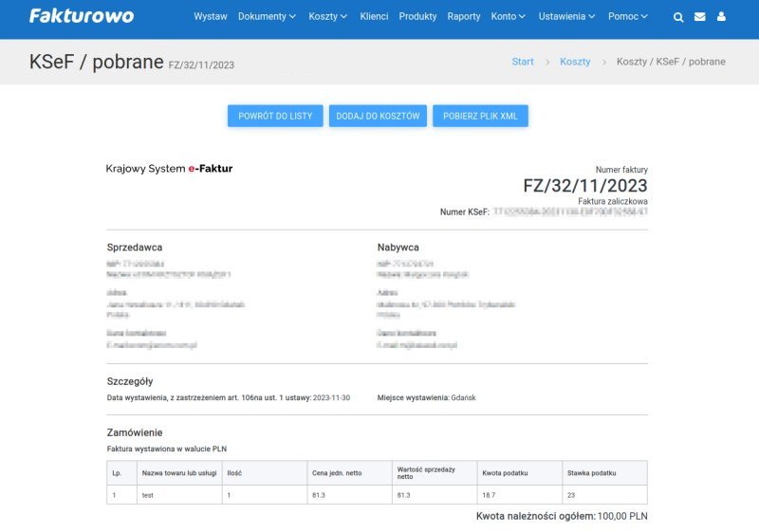Click the Cena jedn. netto header
This screenshot has height=532, width=759.
pos(349,473)
